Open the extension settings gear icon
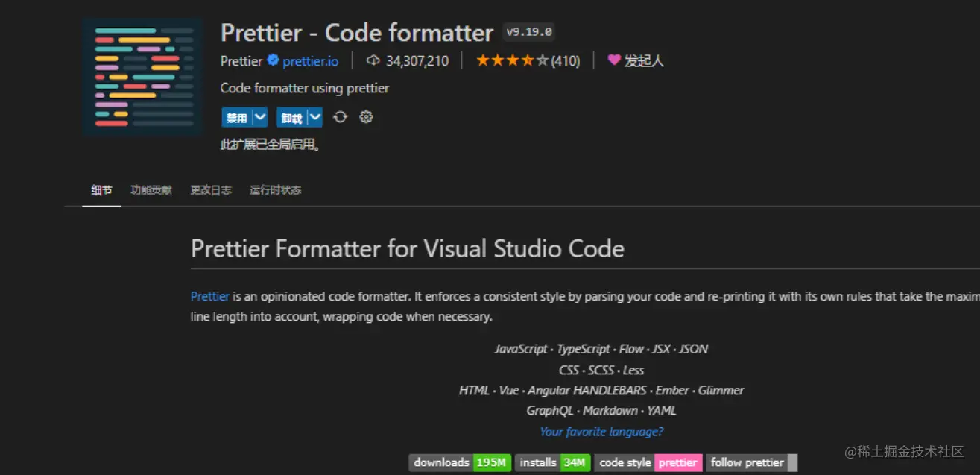Image resolution: width=980 pixels, height=475 pixels. [366, 117]
